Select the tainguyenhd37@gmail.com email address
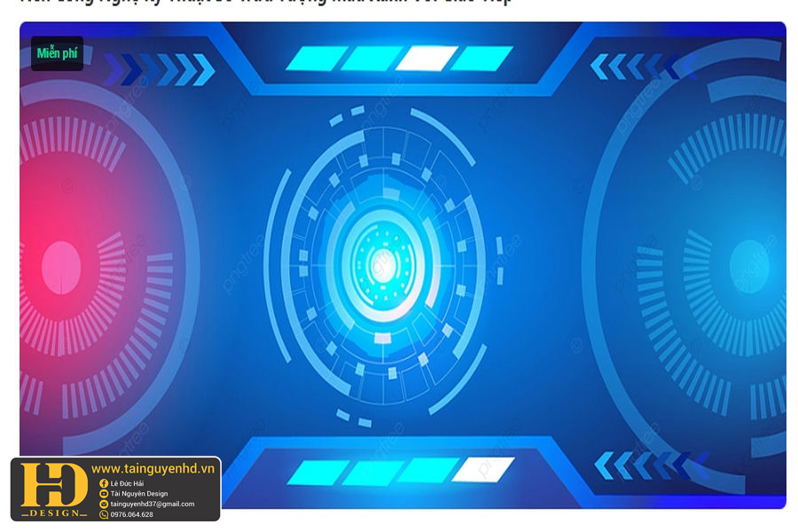This screenshot has width=798, height=532. pos(152,505)
